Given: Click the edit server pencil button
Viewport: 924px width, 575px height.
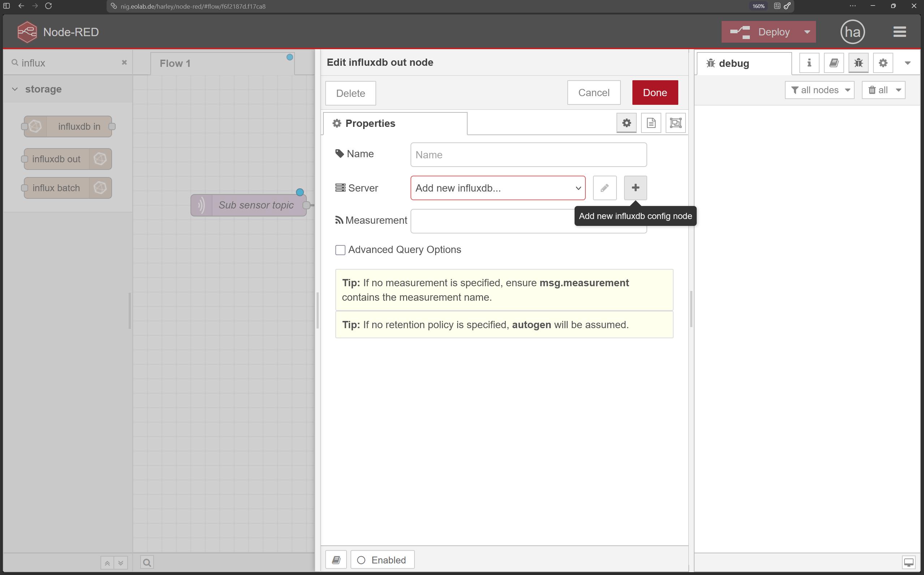Looking at the screenshot, I should click(605, 188).
